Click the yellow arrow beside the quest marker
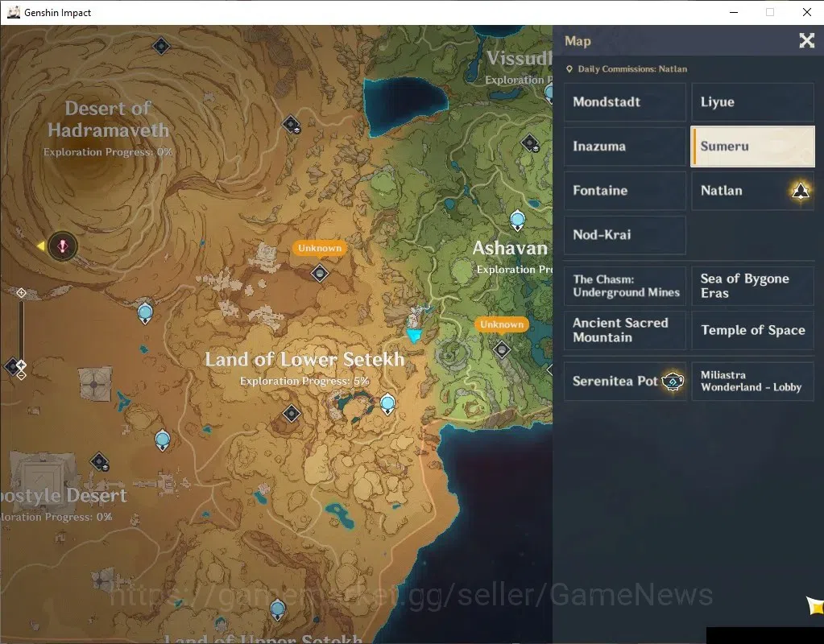The width and height of the screenshot is (824, 644). click(x=40, y=246)
